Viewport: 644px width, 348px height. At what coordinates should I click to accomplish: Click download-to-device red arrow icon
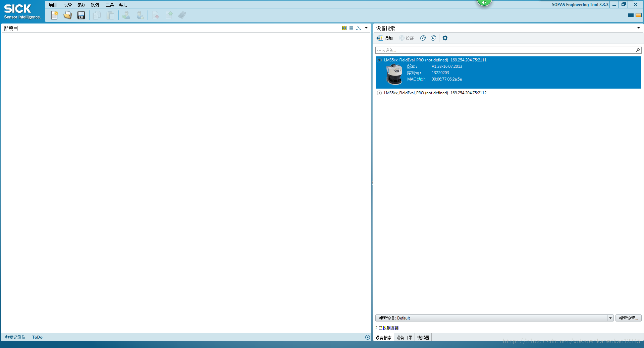click(156, 15)
